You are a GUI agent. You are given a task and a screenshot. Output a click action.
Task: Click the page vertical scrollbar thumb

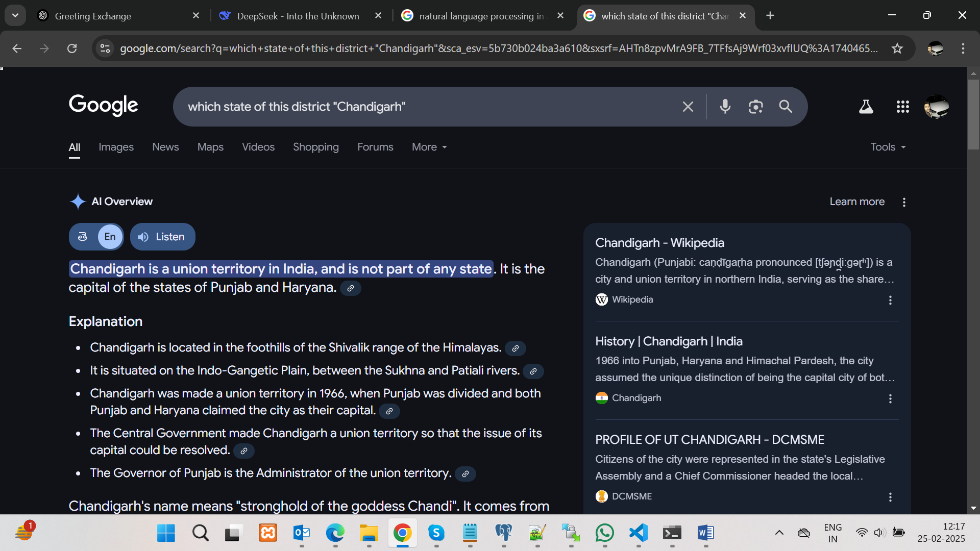click(973, 114)
